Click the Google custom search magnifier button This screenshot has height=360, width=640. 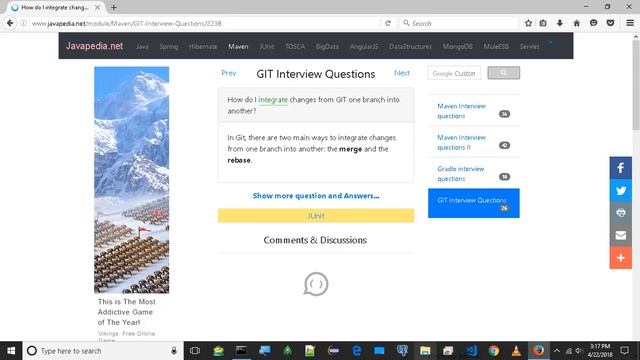point(504,73)
